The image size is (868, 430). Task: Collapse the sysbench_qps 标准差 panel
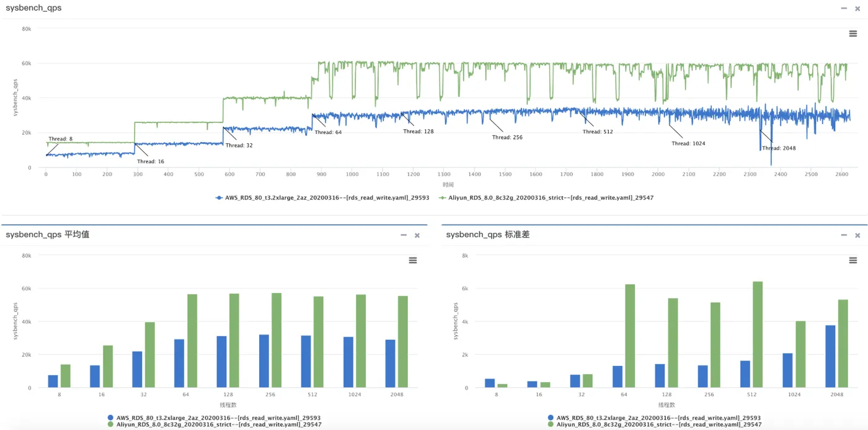click(844, 235)
